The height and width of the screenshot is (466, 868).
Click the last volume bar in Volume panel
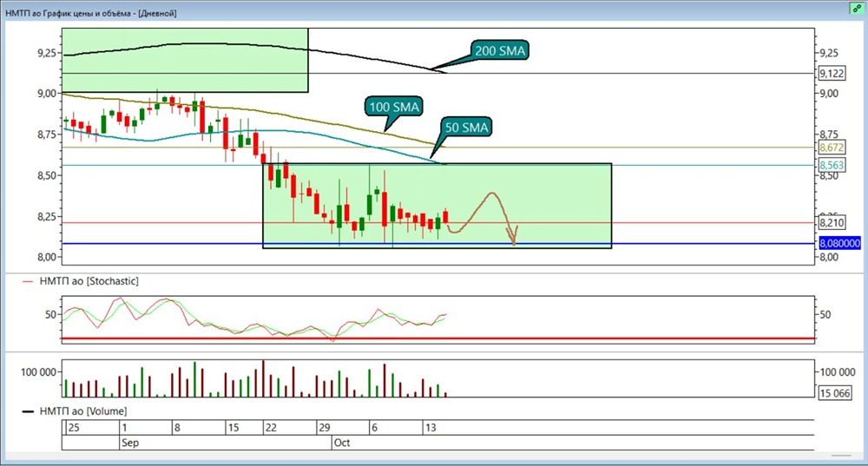[x=445, y=395]
